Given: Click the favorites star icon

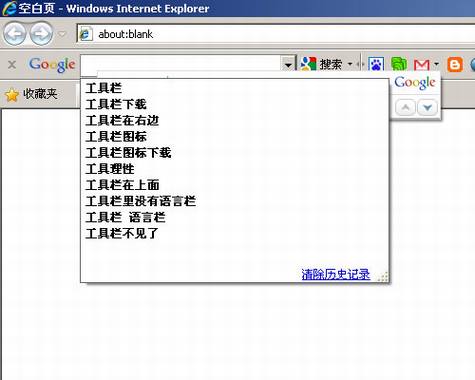Looking at the screenshot, I should point(12,95).
